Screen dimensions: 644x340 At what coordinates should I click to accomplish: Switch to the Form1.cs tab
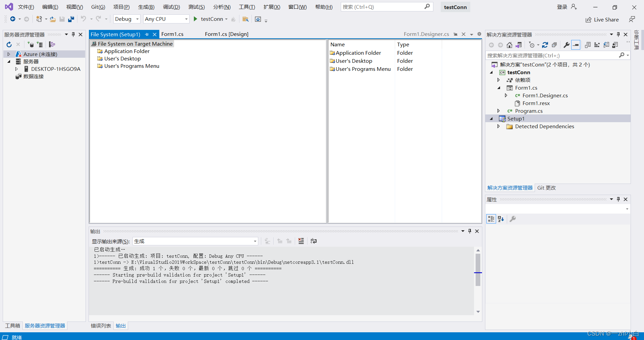click(x=172, y=34)
